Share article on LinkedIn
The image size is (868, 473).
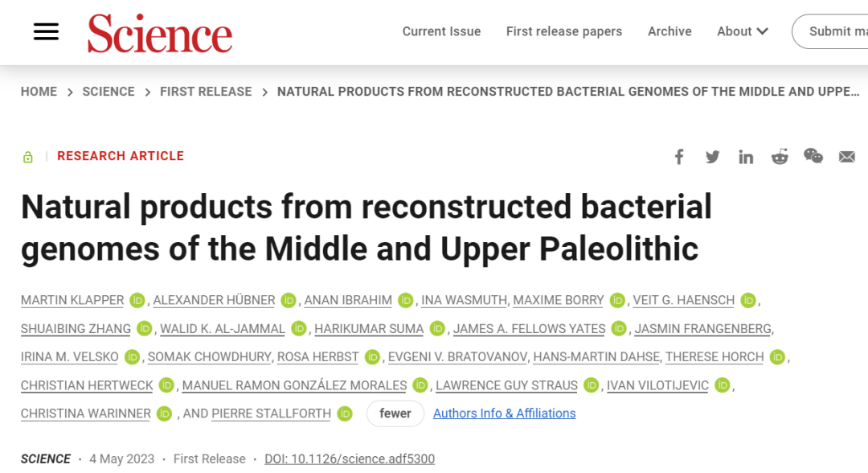tap(746, 157)
